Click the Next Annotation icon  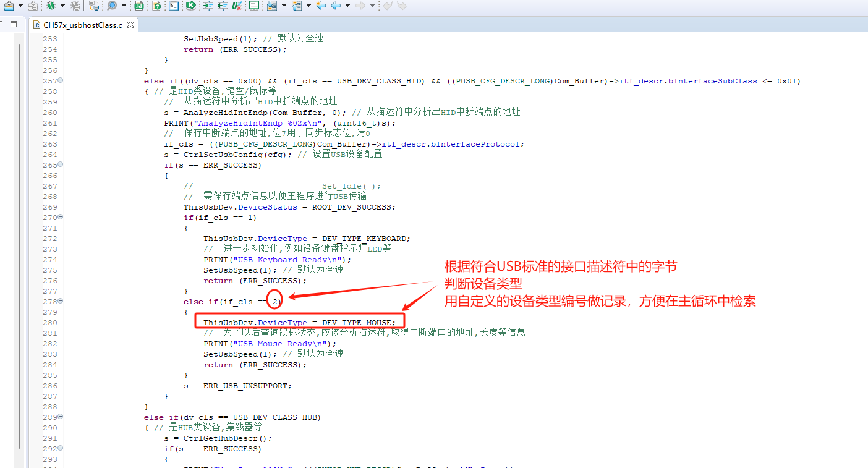coord(272,6)
